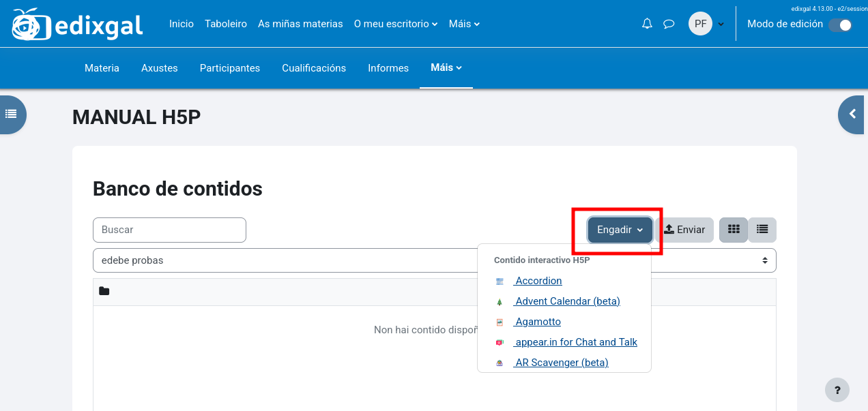868x411 pixels.
Task: Open the PF user profile menu
Action: (706, 24)
